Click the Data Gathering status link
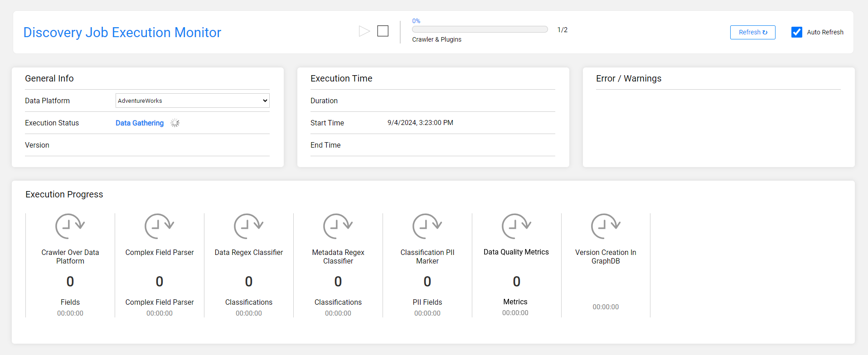Viewport: 868px width, 355px height. [140, 123]
